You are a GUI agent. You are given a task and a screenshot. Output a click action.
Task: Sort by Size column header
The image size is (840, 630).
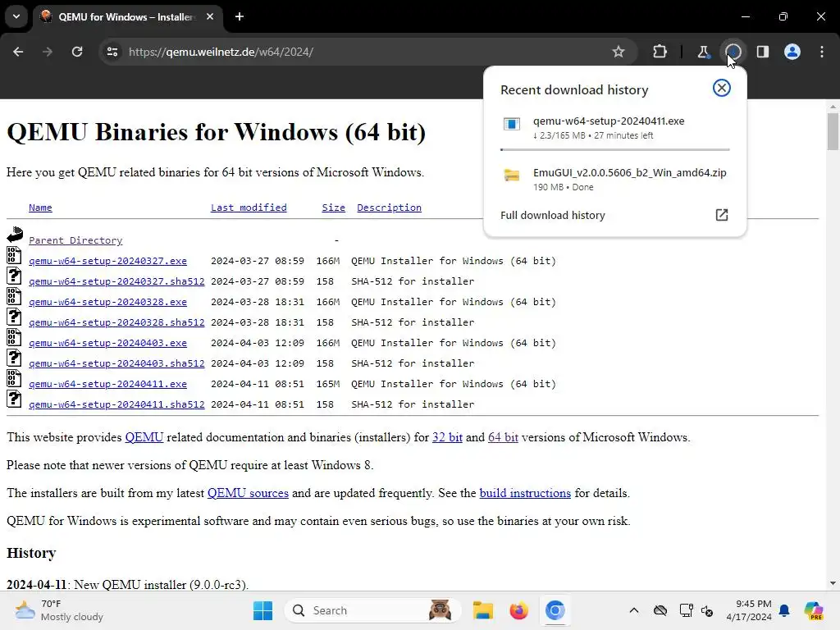(333, 208)
